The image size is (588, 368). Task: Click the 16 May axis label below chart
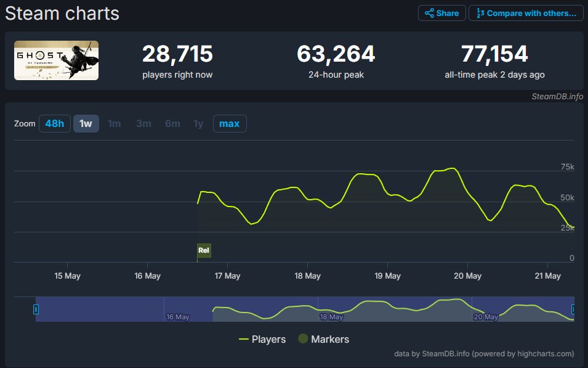[147, 276]
